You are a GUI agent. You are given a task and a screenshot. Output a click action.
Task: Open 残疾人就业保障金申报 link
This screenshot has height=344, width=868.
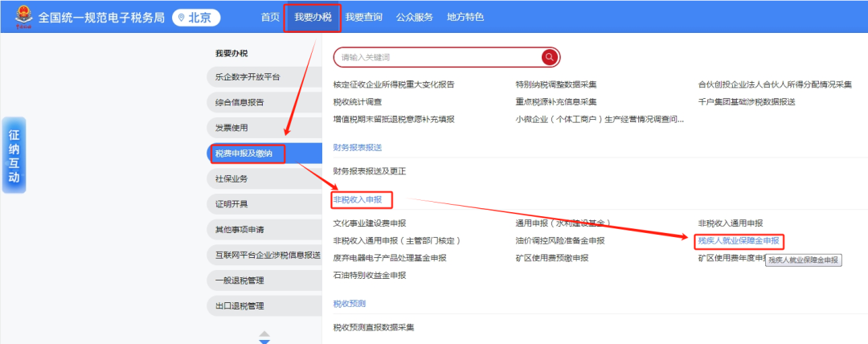[x=738, y=240]
